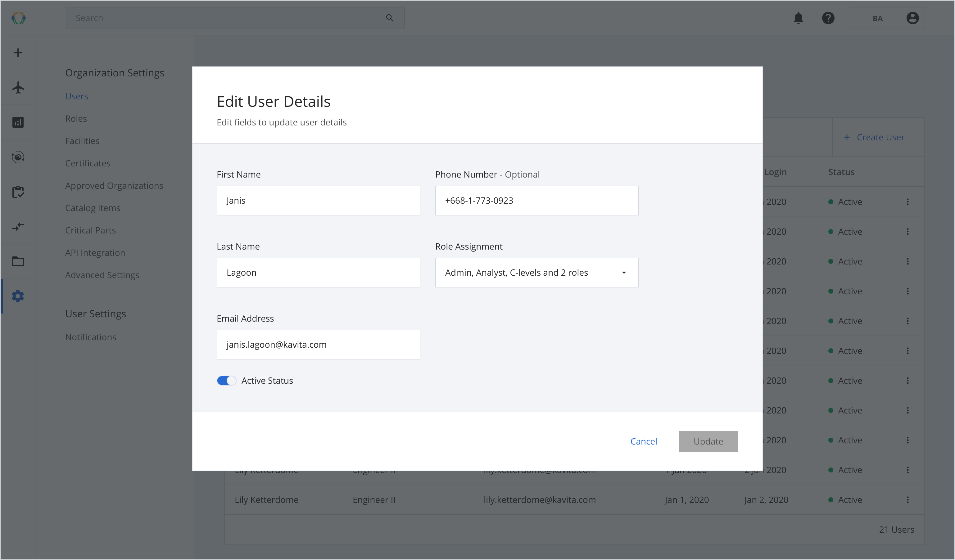955x560 pixels.
Task: Click the Jan 2, 2020 cell in last row
Action: click(x=766, y=500)
